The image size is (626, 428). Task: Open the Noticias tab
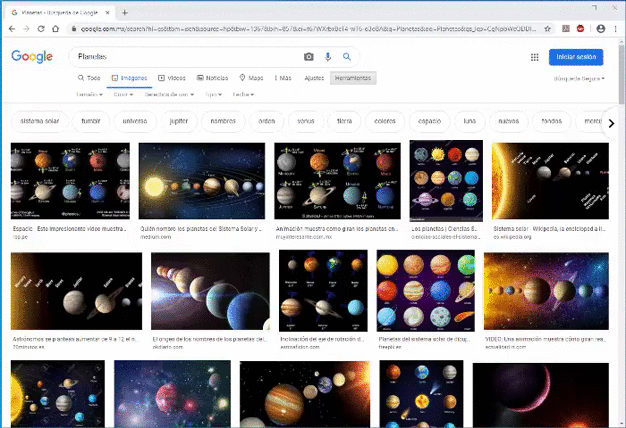point(212,78)
